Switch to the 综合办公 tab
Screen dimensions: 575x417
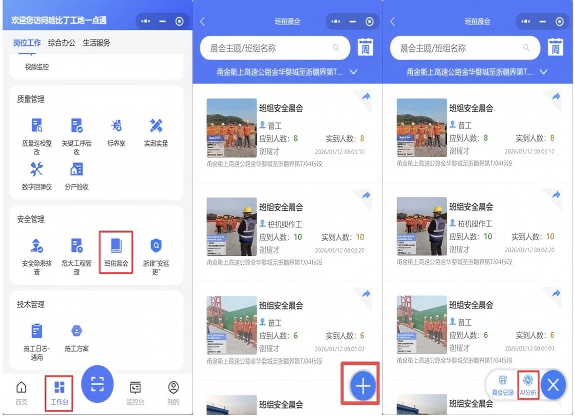coord(61,43)
